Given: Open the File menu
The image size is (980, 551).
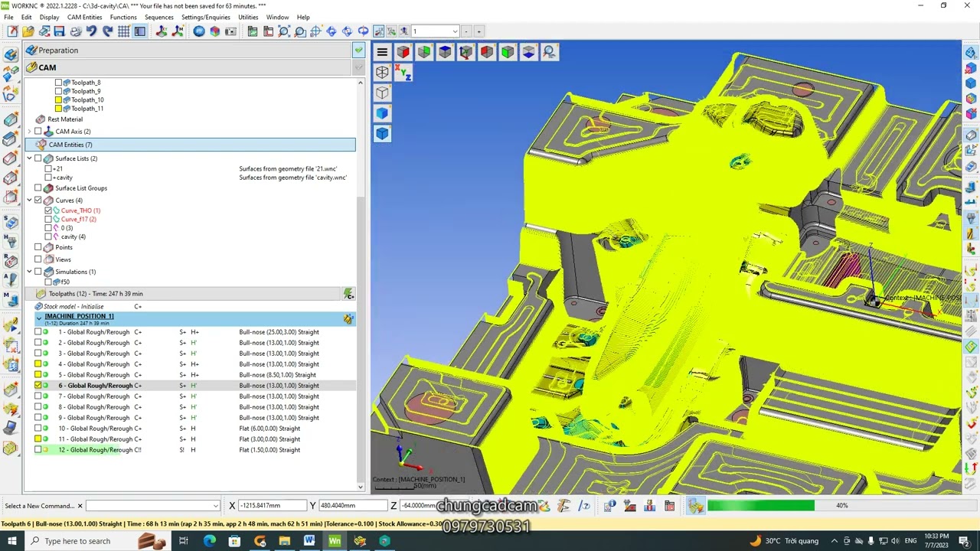Looking at the screenshot, I should tap(8, 17).
